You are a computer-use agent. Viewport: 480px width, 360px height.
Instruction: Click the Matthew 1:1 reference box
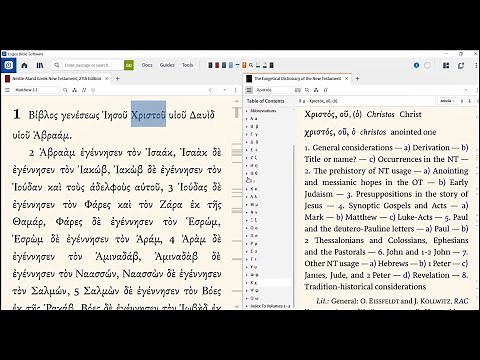36,90
